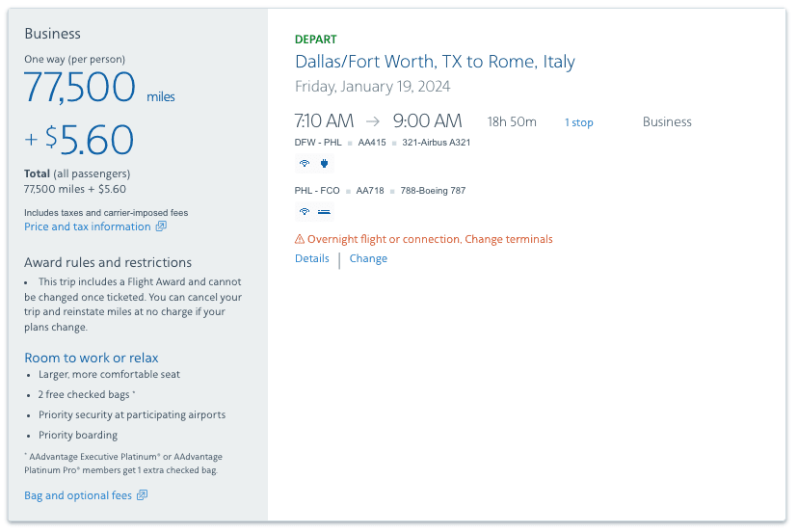Viewport: 797px width, 532px height.
Task: Click external-link icon beside Bag and optional fees
Action: click(x=142, y=495)
